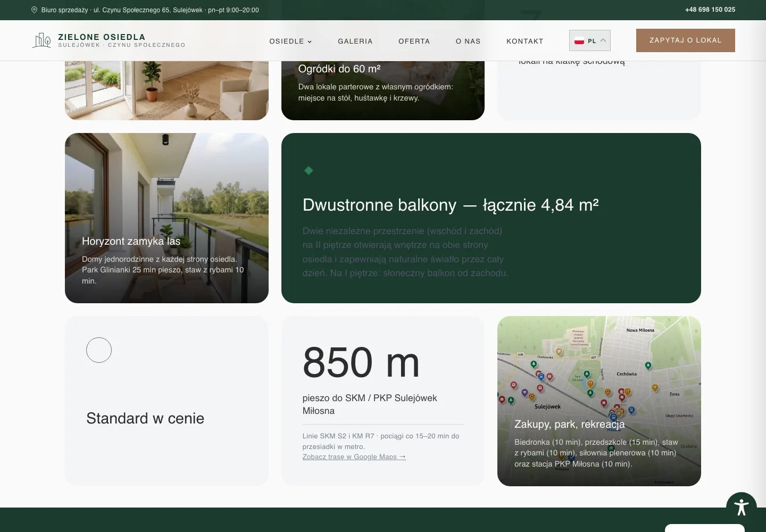
Task: Click the empty circle icon in Standard w cenie card
Action: click(99, 350)
